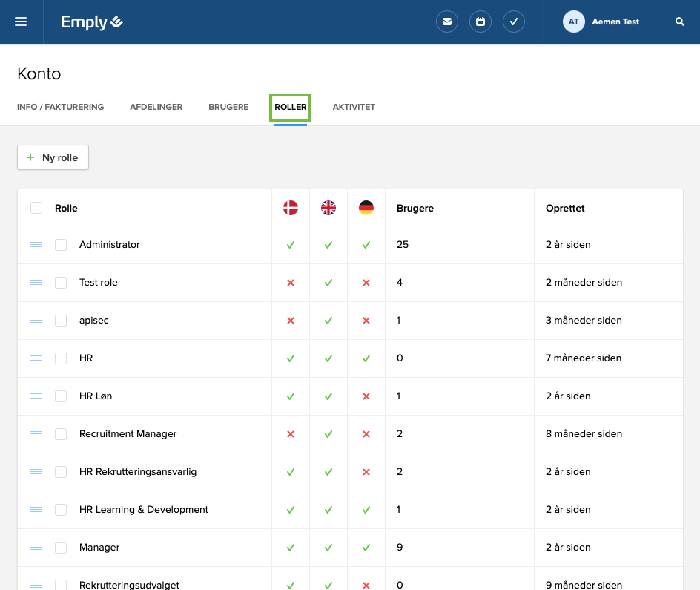The width and height of the screenshot is (700, 590).
Task: Open the mail messages icon
Action: point(446,22)
